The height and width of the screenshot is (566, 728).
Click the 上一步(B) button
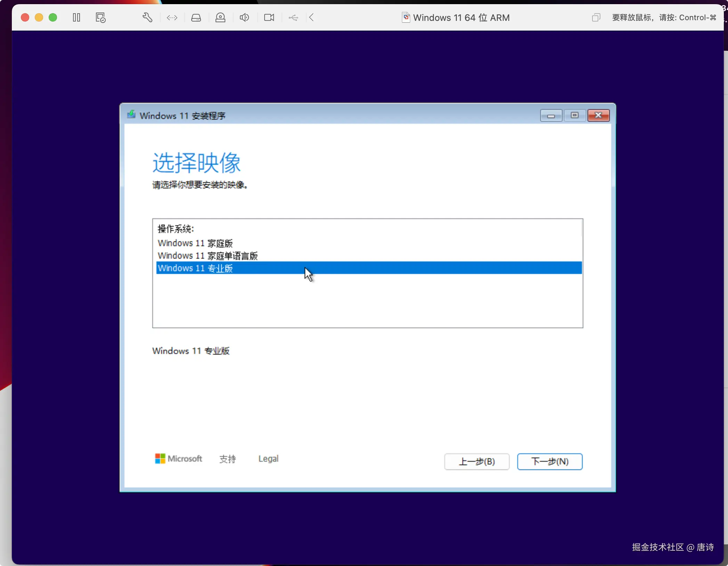(x=477, y=461)
